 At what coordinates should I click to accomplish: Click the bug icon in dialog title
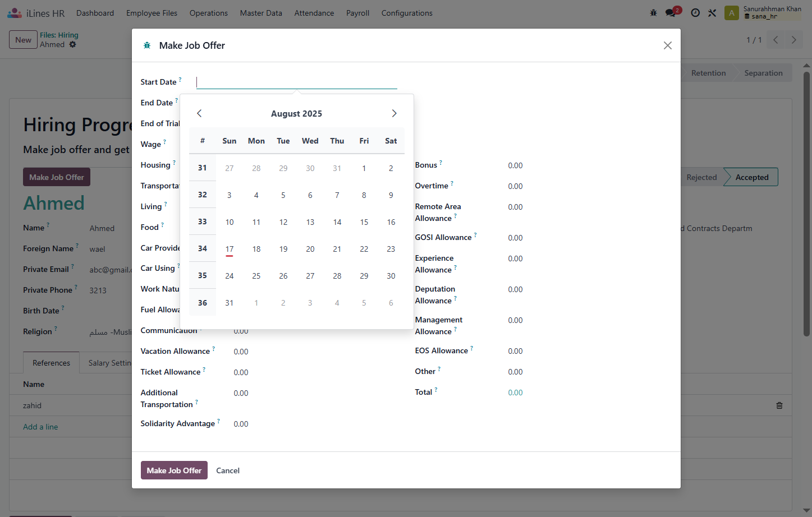[x=147, y=45]
